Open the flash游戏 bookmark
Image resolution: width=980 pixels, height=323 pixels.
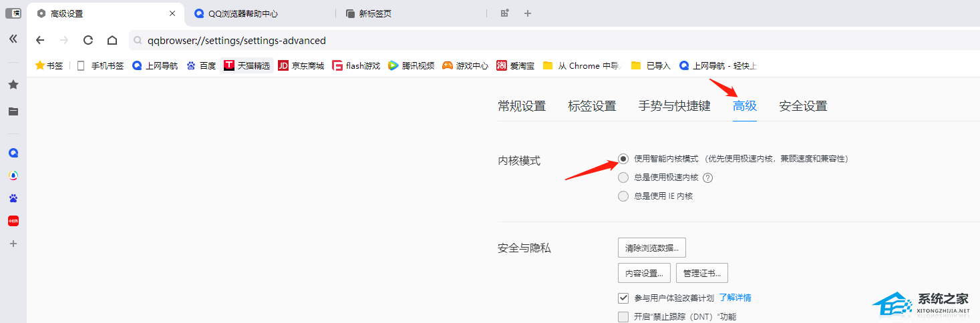[x=357, y=65]
